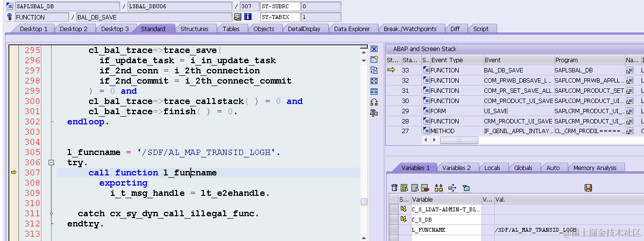This screenshot has height=241, width=644.
Task: Click the SY-SUBRC value field
Action: click(x=321, y=6)
